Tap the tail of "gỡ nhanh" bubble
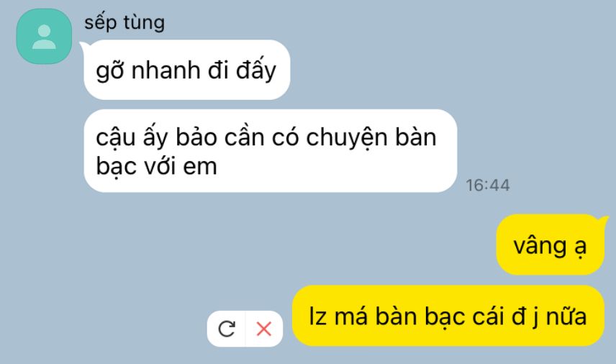 click(84, 45)
